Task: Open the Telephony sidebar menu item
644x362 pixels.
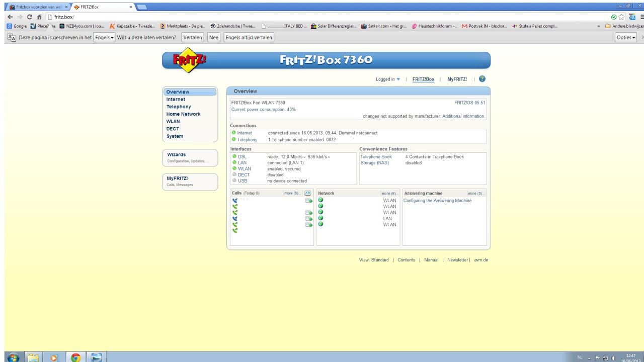Action: [x=179, y=107]
